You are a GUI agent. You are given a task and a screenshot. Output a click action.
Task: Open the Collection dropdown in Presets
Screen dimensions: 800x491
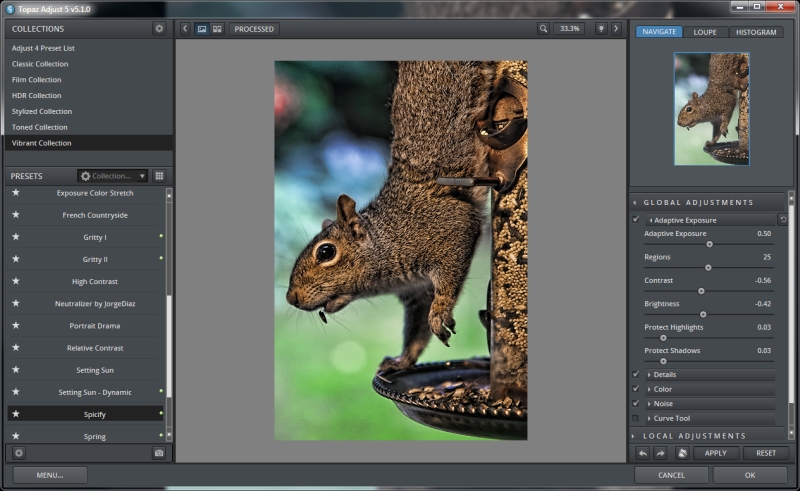pyautogui.click(x=113, y=176)
